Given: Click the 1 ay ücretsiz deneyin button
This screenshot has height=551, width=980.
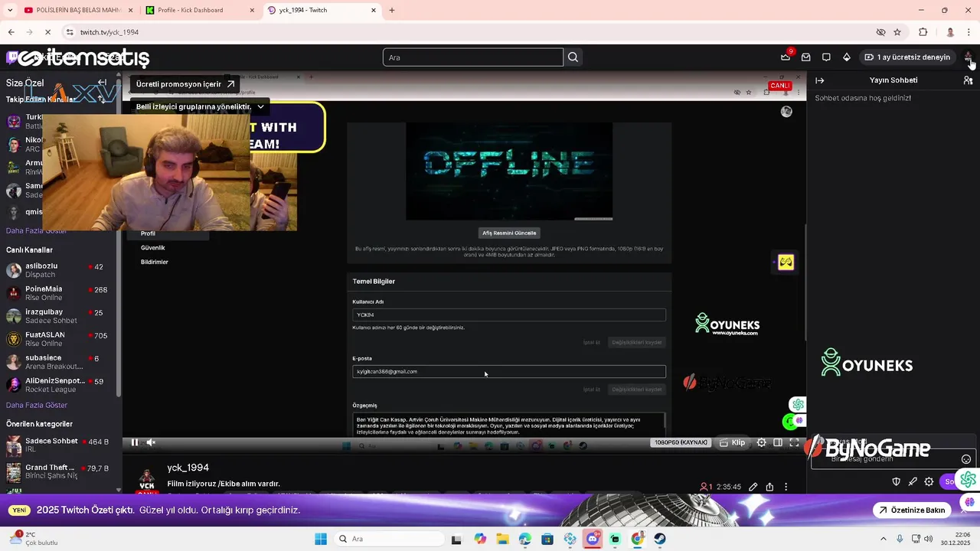Looking at the screenshot, I should pyautogui.click(x=907, y=57).
